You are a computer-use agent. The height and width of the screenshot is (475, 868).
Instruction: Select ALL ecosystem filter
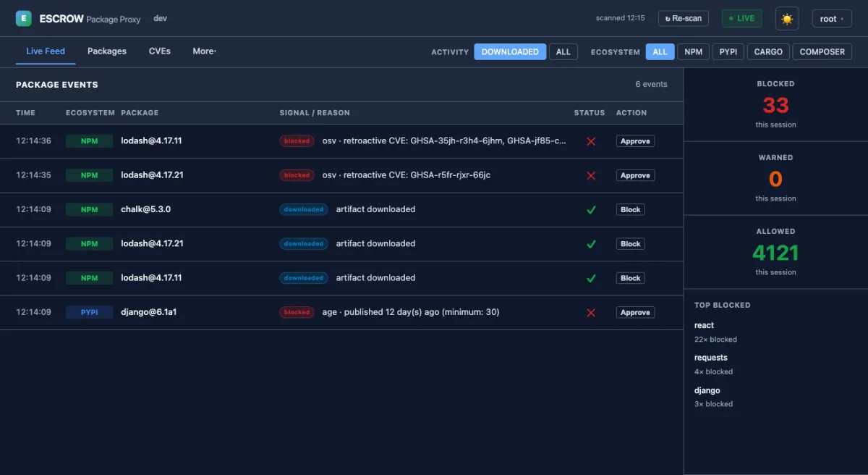point(660,51)
